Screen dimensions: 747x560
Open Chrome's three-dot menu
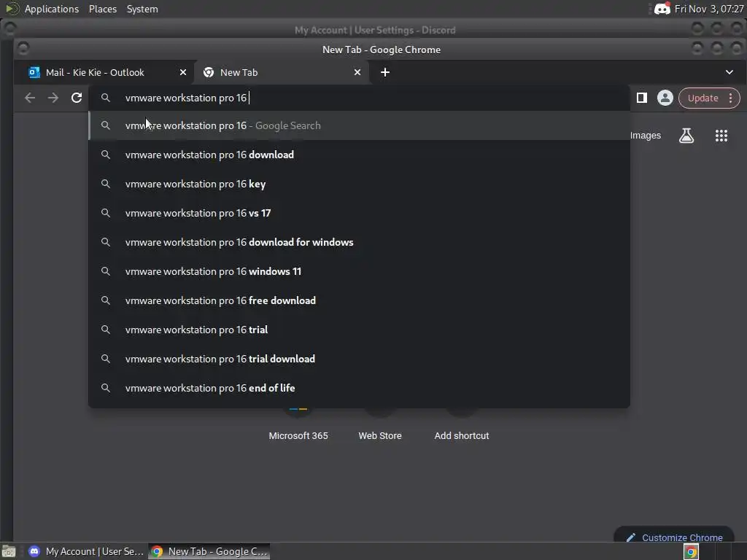[x=730, y=98]
